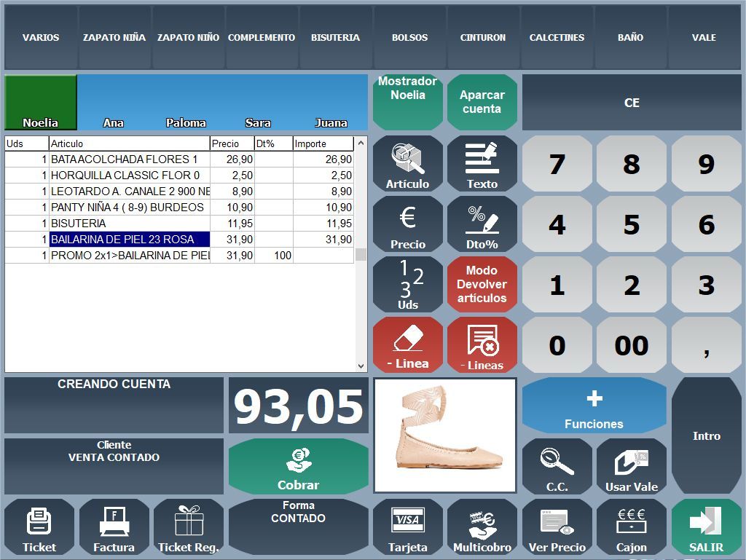The width and height of the screenshot is (746, 560).
Task: Open the BOLSOS category
Action: click(409, 37)
